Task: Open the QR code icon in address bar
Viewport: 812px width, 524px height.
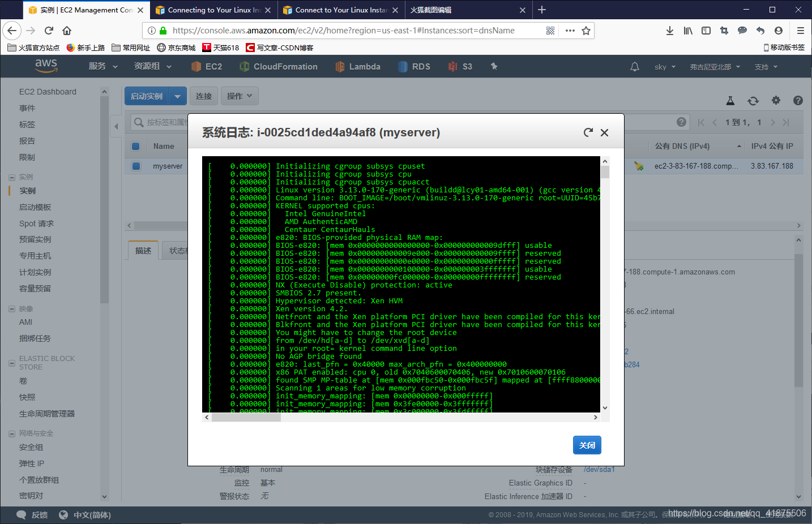Action: pyautogui.click(x=550, y=31)
